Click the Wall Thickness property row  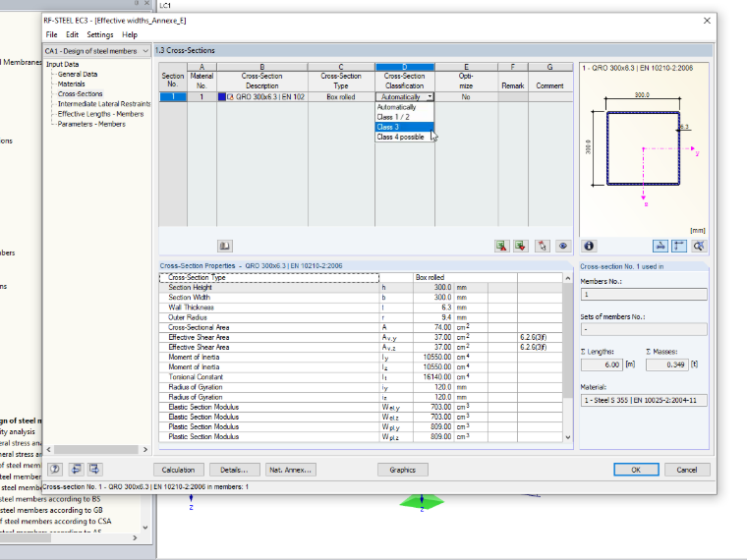[361, 308]
